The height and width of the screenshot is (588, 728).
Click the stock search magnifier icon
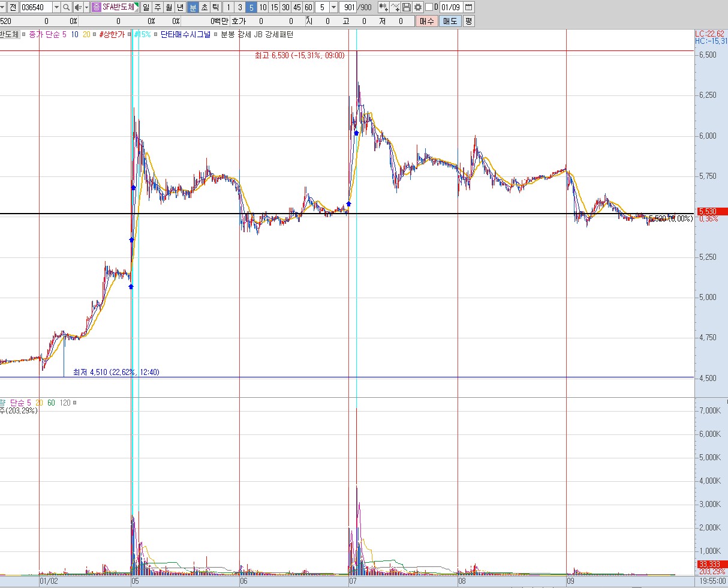tap(66, 7)
